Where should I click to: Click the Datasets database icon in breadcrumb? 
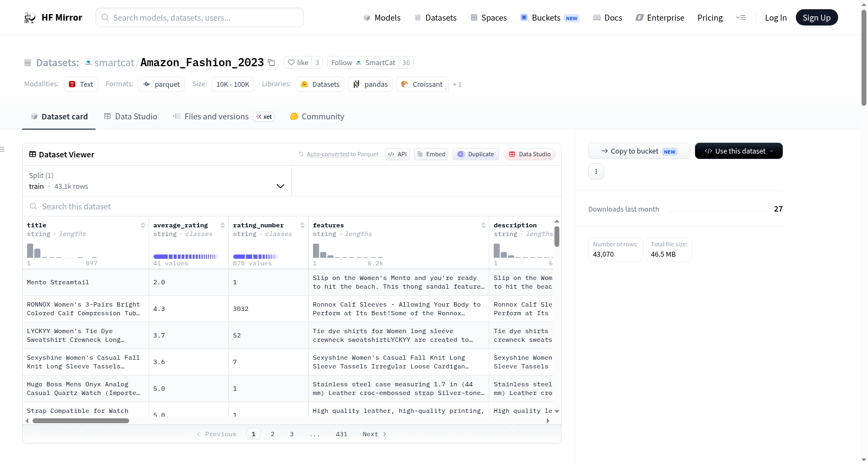pos(28,62)
